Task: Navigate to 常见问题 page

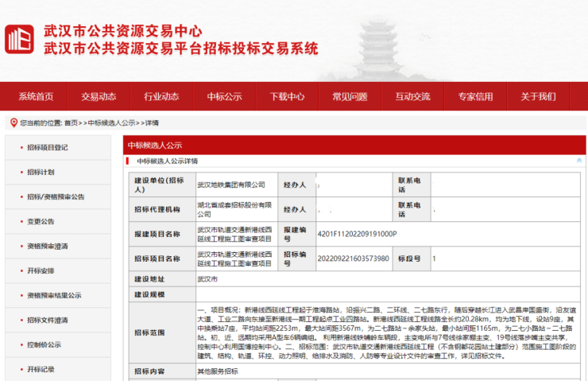Action: 350,97
